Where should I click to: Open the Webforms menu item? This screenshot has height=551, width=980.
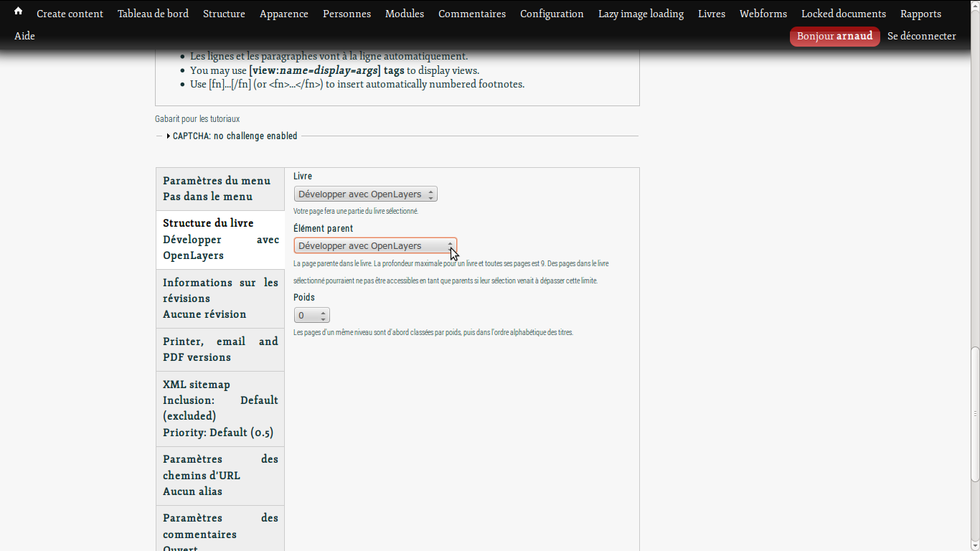click(x=763, y=14)
